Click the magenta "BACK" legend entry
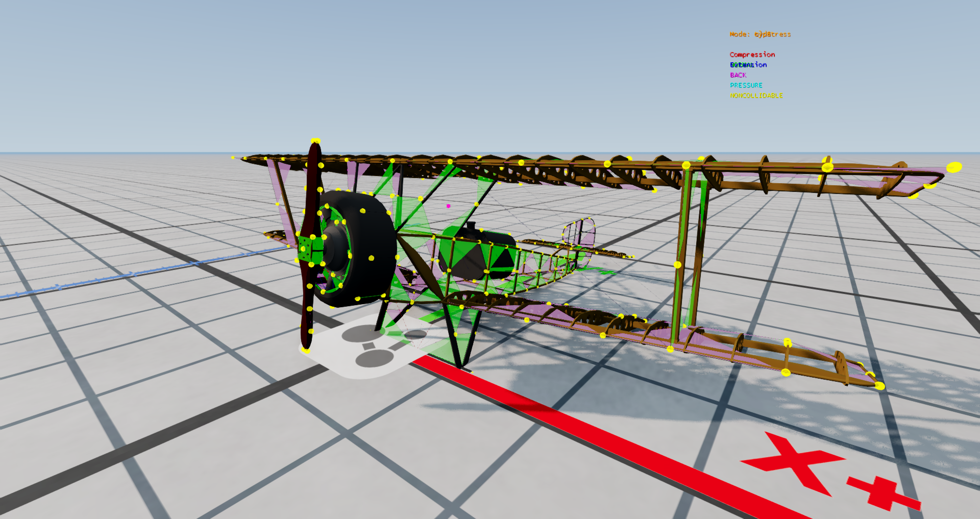The image size is (980, 519). 738,75
